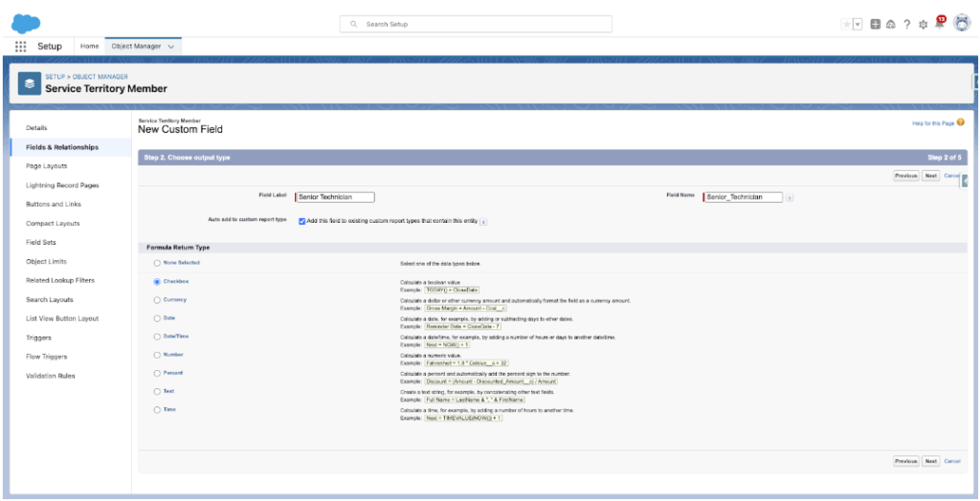Screen dimensions: 980x501
Task: Click the 'Formula Return Type' section header
Action: click(178, 248)
